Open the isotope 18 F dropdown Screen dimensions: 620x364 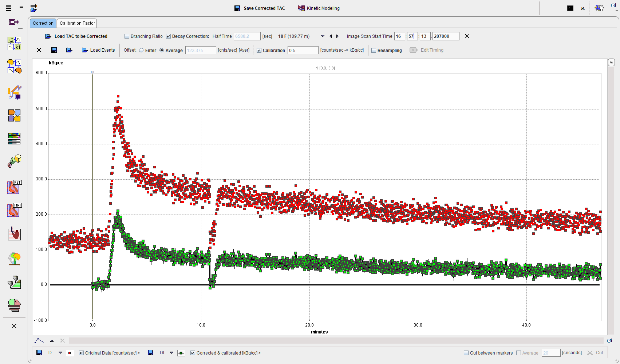click(x=323, y=36)
